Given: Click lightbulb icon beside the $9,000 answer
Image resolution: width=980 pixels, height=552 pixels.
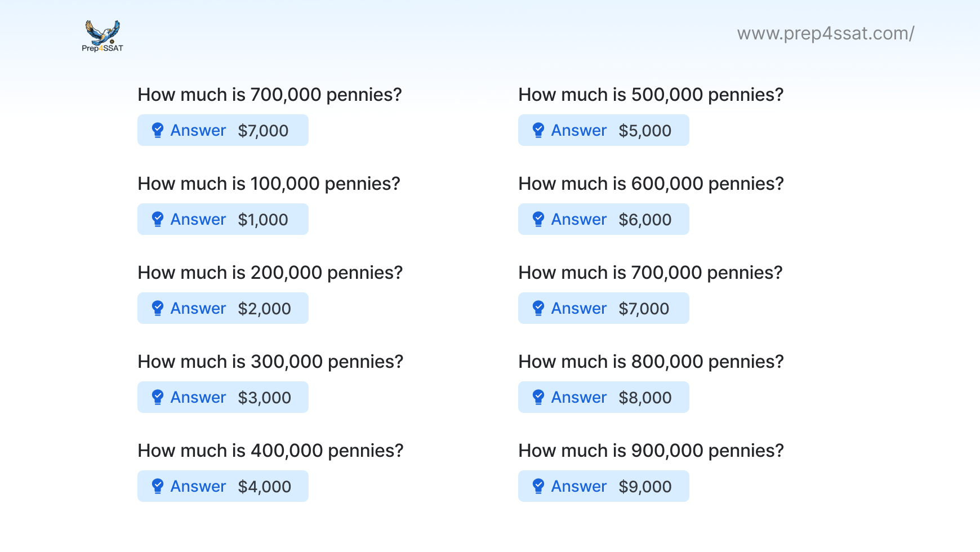Looking at the screenshot, I should pos(538,486).
